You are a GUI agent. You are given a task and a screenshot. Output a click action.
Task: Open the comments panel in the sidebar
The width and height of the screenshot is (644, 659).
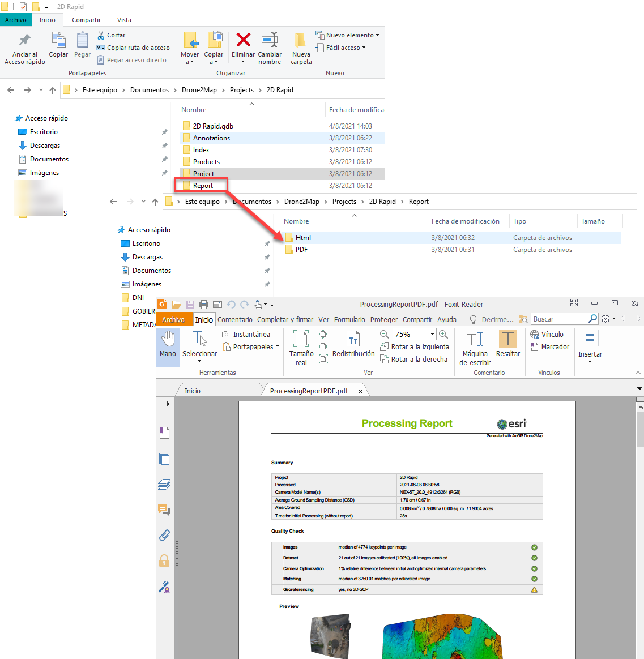165,510
